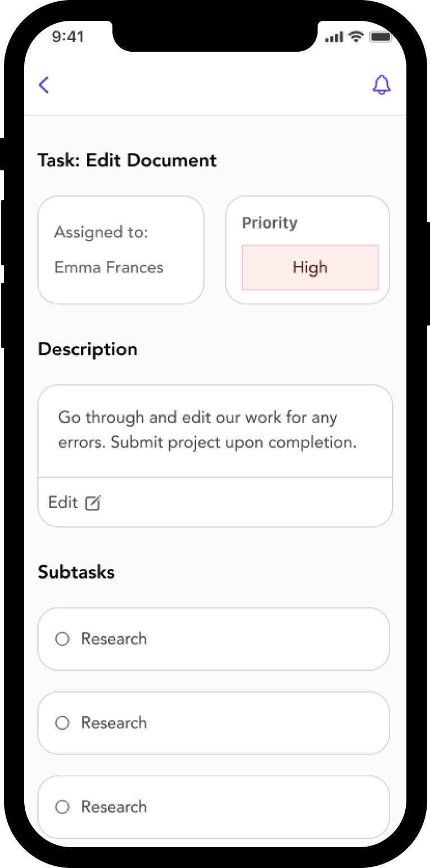The height and width of the screenshot is (868, 430).
Task: Click the Edit text under the description
Action: click(63, 502)
